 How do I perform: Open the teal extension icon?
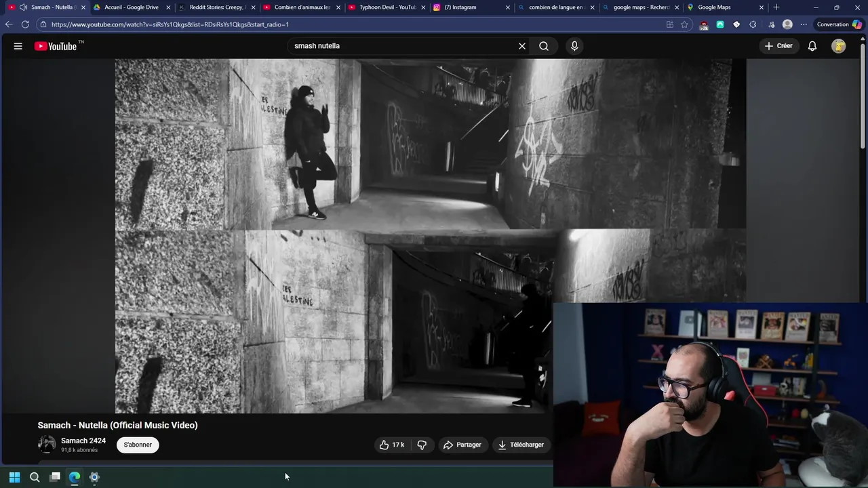coord(720,24)
